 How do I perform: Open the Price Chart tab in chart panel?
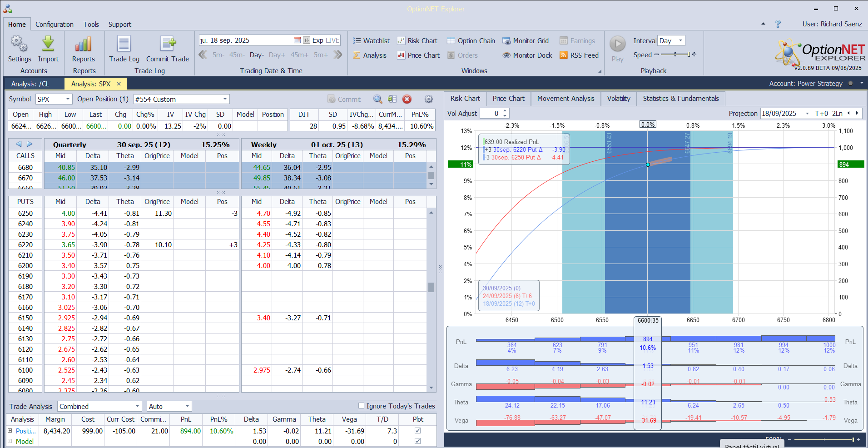point(509,99)
